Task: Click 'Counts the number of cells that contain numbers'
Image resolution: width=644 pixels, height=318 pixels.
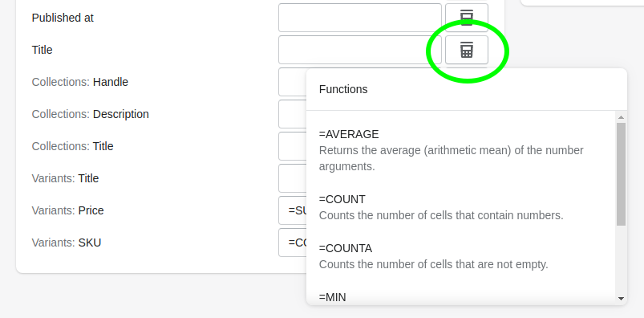Action: (x=441, y=215)
